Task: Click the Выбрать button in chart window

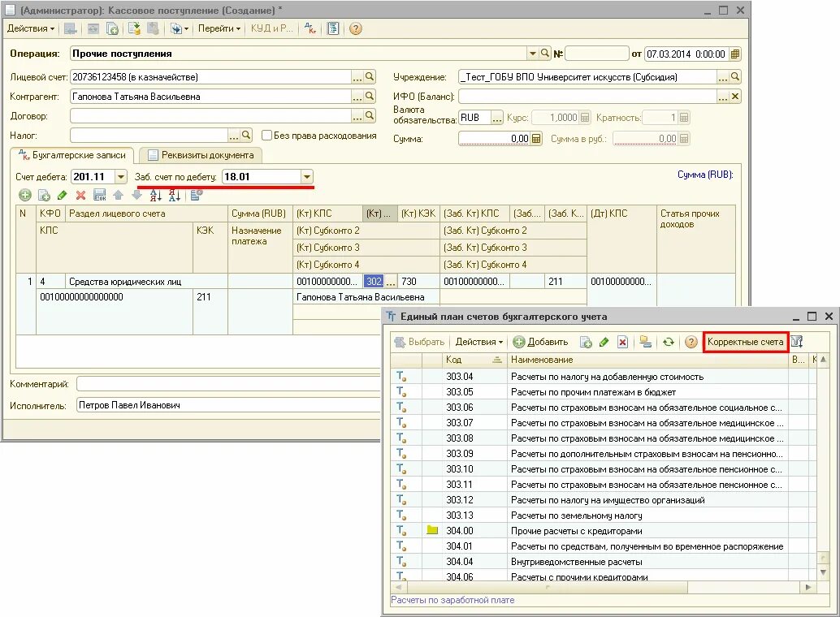Action: (x=419, y=342)
